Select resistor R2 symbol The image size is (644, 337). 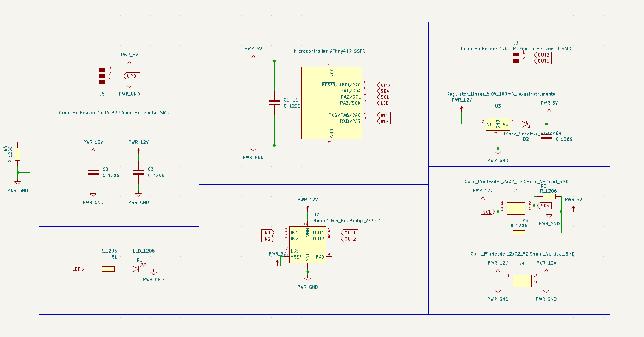[549, 197]
